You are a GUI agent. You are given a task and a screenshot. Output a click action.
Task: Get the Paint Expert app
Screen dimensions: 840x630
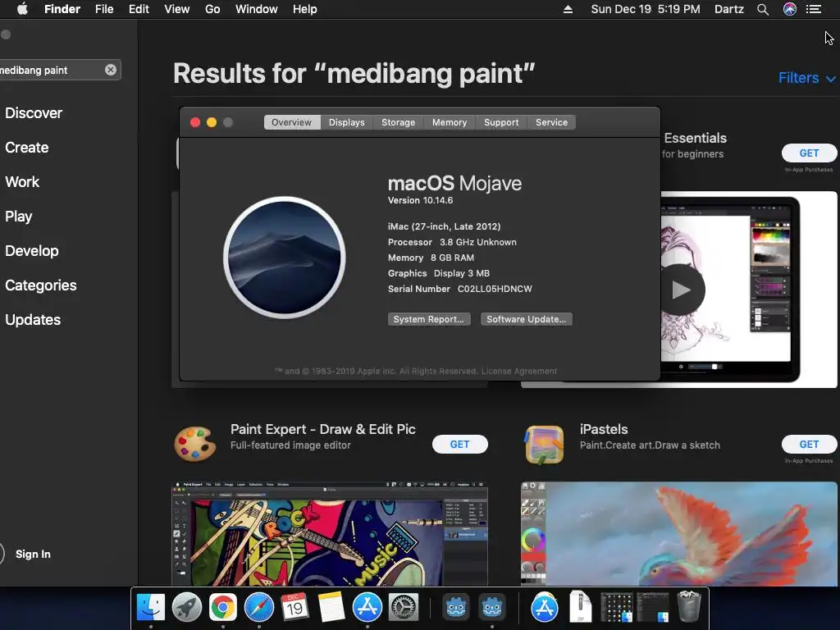click(x=459, y=444)
